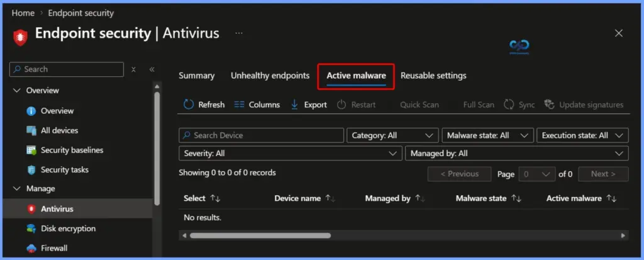Click the Security baselines icon
Image resolution: width=644 pixels, height=260 pixels.
tap(31, 150)
